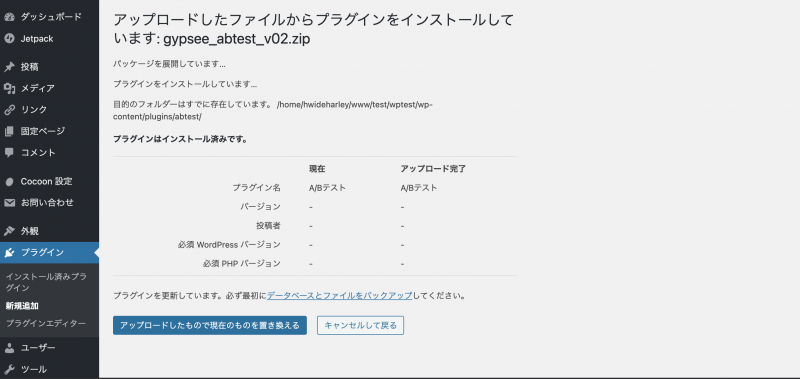Click the wrench icon beside ツール
The width and height of the screenshot is (800, 379).
(9, 369)
